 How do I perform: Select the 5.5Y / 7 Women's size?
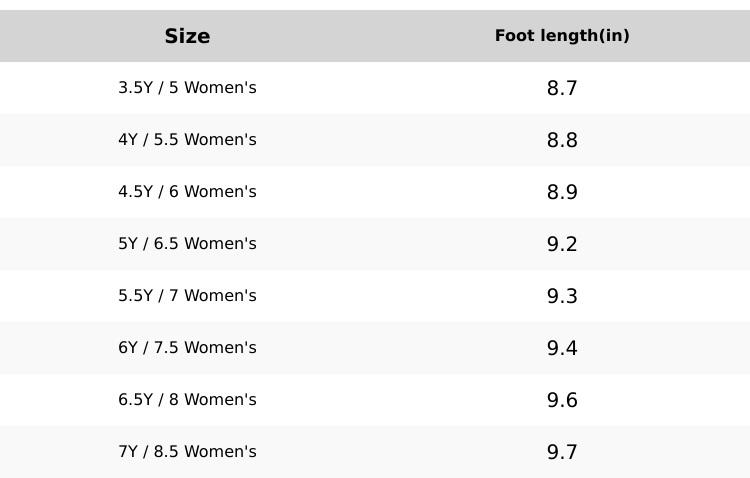(x=187, y=296)
